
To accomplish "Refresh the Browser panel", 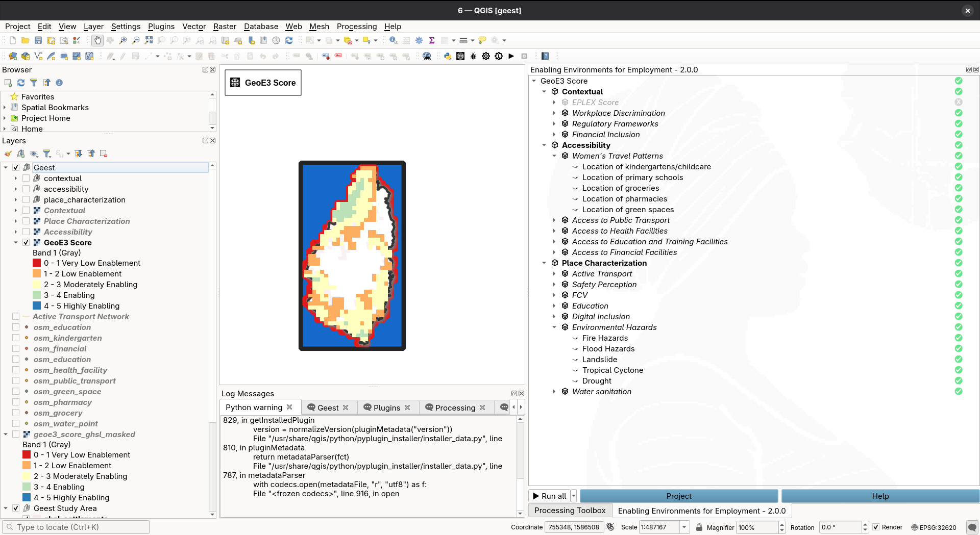I will tap(21, 83).
